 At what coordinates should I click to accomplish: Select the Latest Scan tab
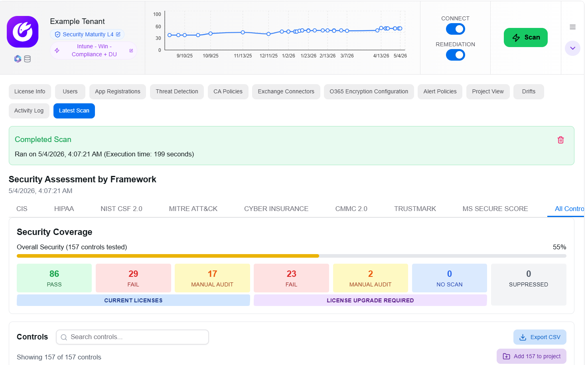coord(74,111)
